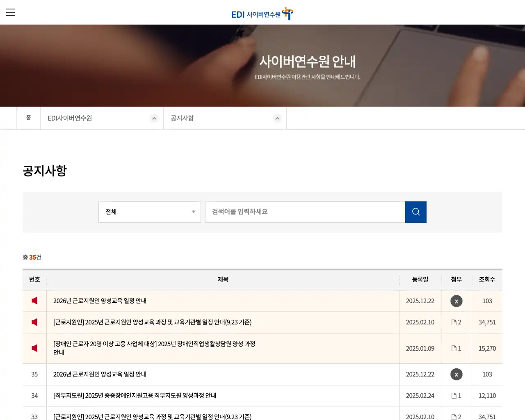The width and height of the screenshot is (525, 420).
Task: Open the 2026년 근로지원인 양성교육 일정 안내 notice
Action: coord(100,301)
